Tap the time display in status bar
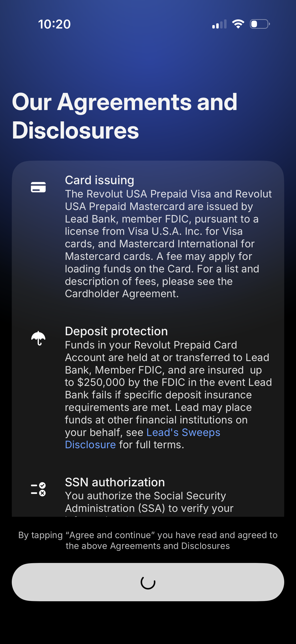The height and width of the screenshot is (644, 296). pos(54,24)
